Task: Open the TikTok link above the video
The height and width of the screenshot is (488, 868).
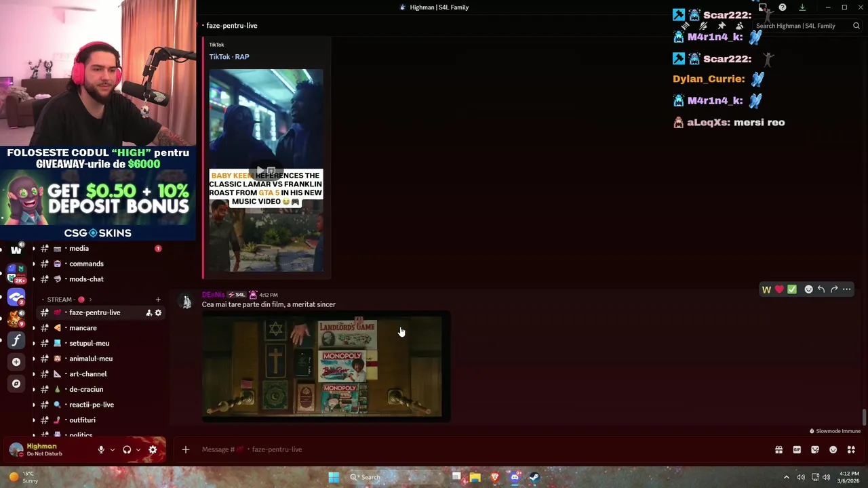Action: pos(216,45)
